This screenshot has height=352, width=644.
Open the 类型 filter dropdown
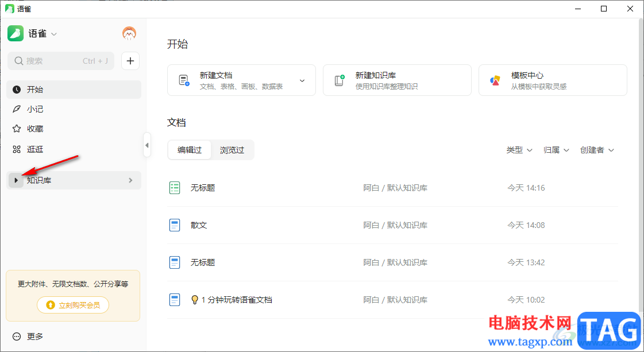pyautogui.click(x=519, y=150)
